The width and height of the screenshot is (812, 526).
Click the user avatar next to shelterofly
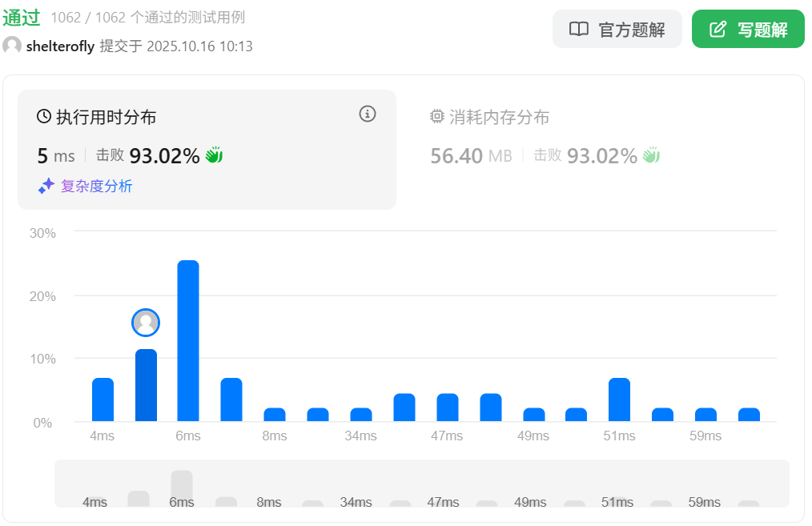click(x=12, y=46)
